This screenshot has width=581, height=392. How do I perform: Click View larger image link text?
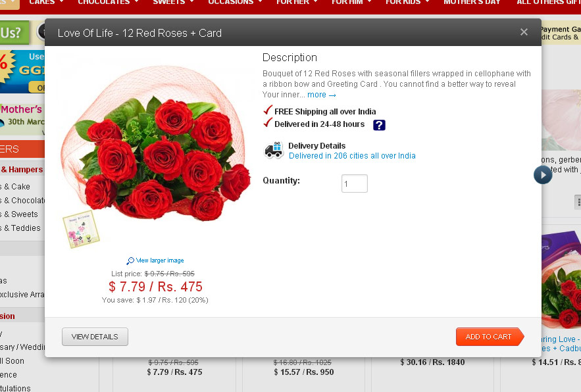pyautogui.click(x=160, y=260)
